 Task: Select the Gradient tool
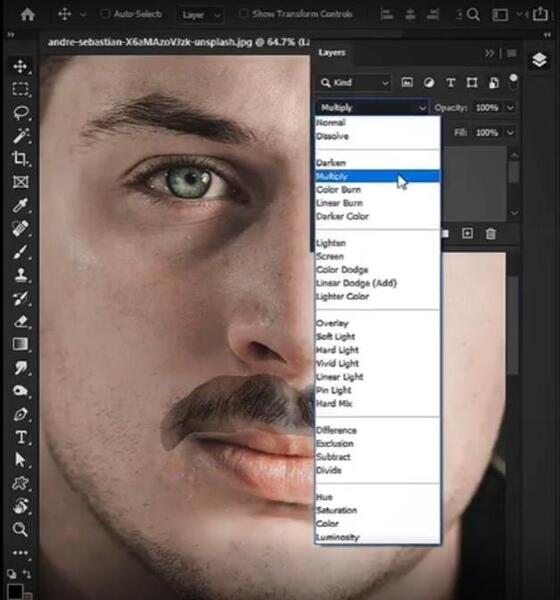pyautogui.click(x=20, y=344)
